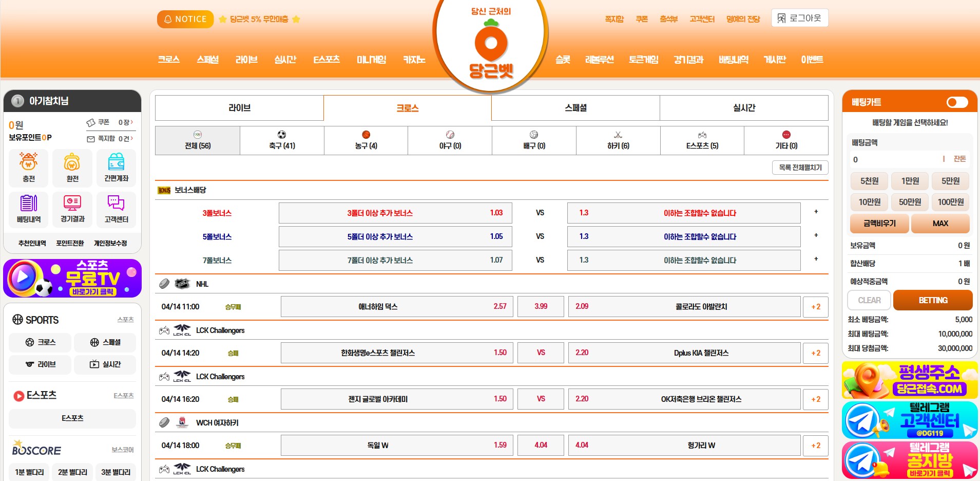Switch to the 실시간 tab
The image size is (980, 481).
(744, 108)
